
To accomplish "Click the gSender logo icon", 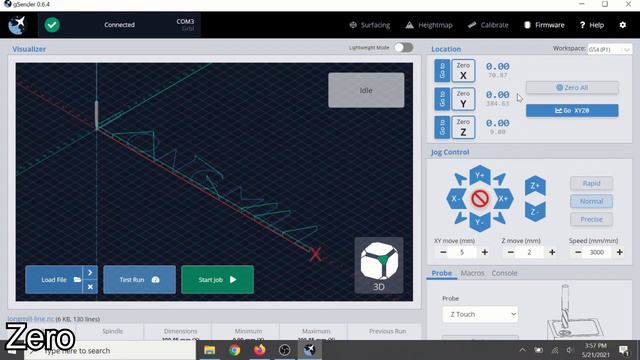I will tap(17, 25).
